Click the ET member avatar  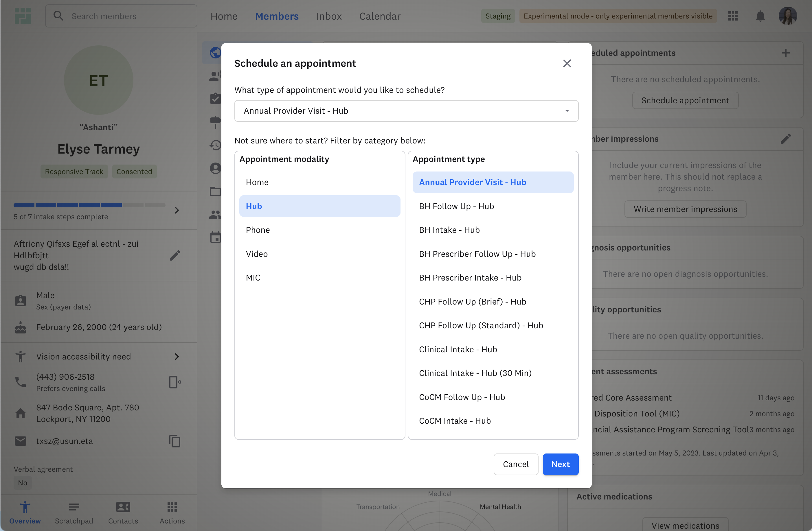click(x=99, y=80)
